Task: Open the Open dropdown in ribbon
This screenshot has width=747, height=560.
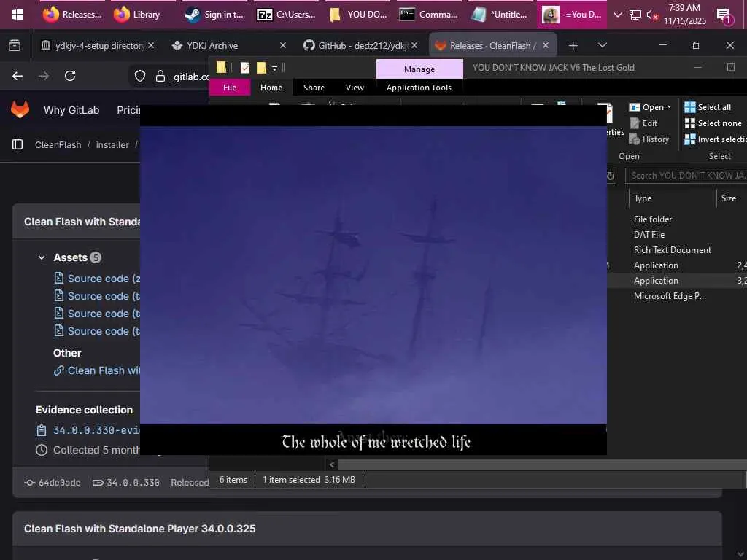Action: (650, 107)
